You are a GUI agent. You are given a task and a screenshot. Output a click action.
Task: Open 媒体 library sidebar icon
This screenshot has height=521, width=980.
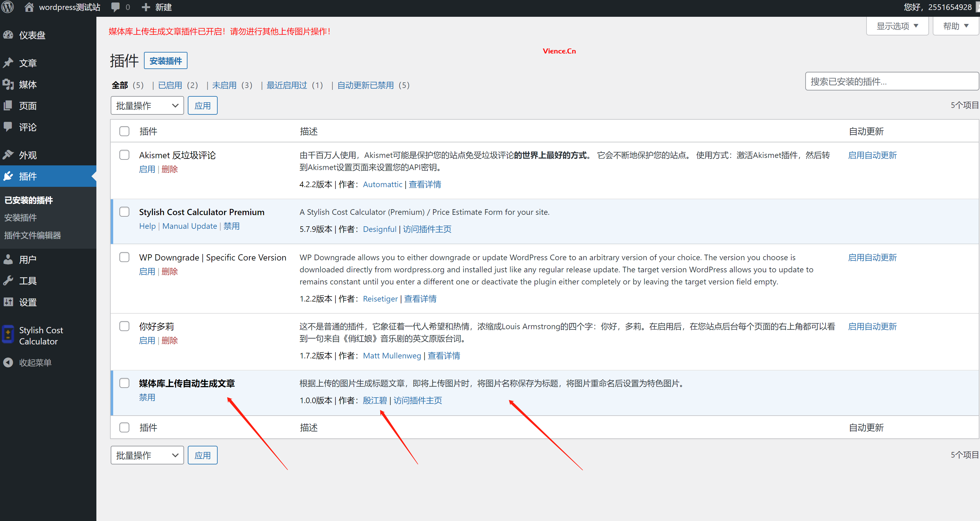tap(8, 84)
